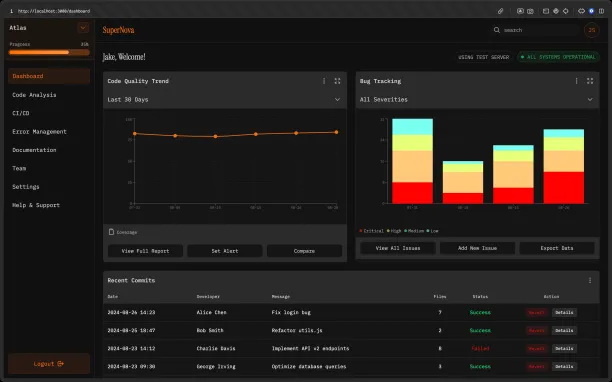This screenshot has width=612, height=382.
Task: Toggle the Coverage checkbox
Action: pyautogui.click(x=111, y=232)
